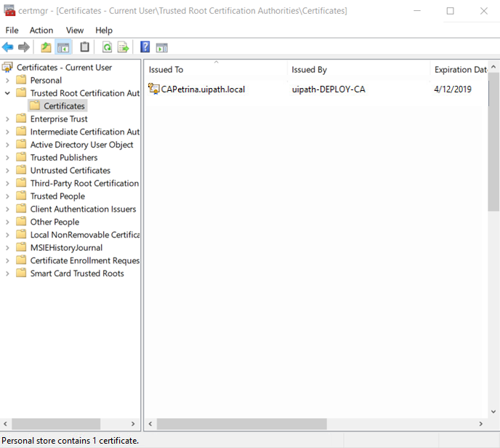Open the File menu
The height and width of the screenshot is (448, 500).
coord(12,31)
